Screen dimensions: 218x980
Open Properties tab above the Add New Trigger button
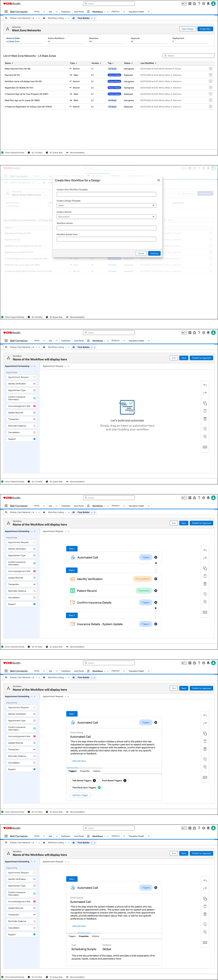(x=85, y=771)
